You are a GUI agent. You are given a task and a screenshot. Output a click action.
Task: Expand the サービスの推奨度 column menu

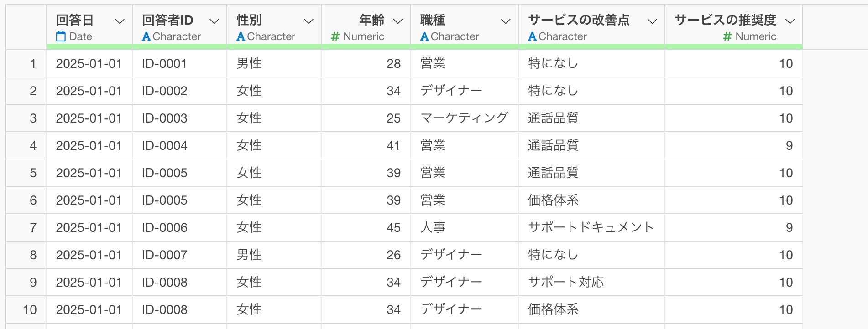pos(790,21)
